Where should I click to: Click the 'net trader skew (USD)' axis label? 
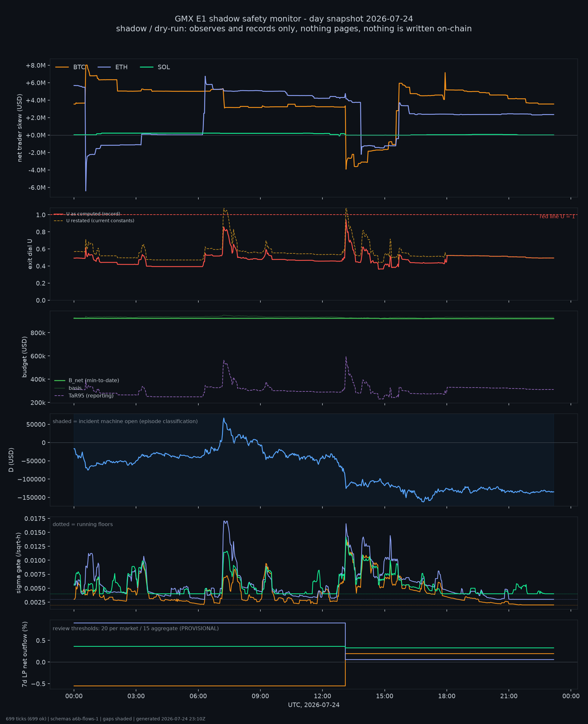pyautogui.click(x=20, y=128)
